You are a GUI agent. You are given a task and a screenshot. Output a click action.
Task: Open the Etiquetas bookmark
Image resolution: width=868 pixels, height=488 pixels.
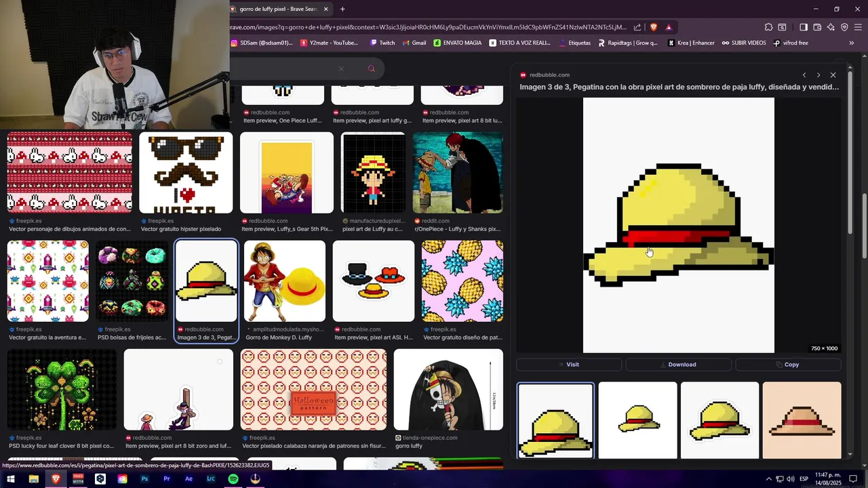click(x=575, y=43)
